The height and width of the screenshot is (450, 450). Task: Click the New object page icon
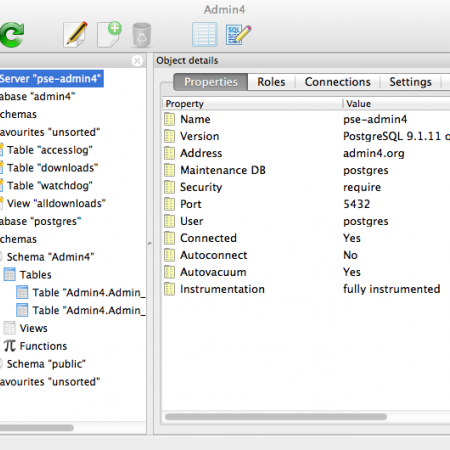pyautogui.click(x=109, y=34)
